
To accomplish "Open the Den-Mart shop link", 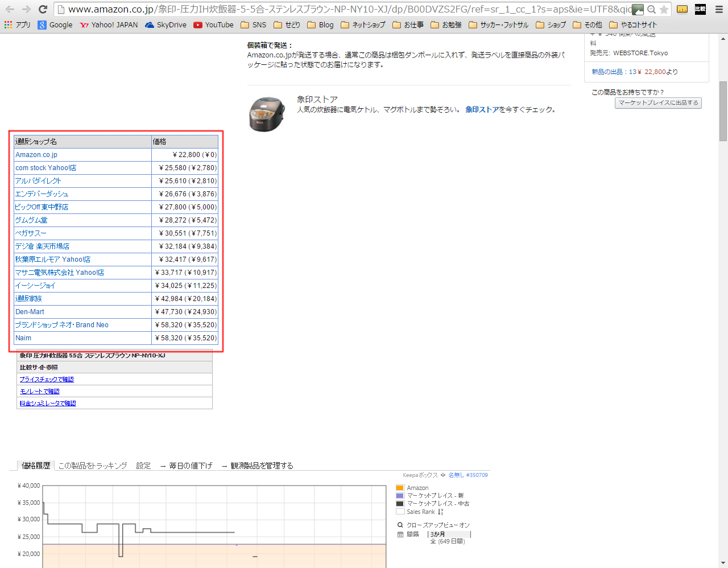I will (30, 312).
